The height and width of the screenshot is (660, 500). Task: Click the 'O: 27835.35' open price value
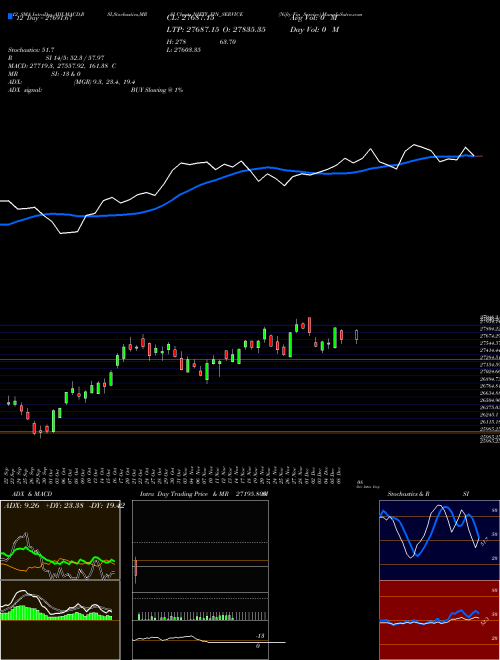[x=242, y=29]
